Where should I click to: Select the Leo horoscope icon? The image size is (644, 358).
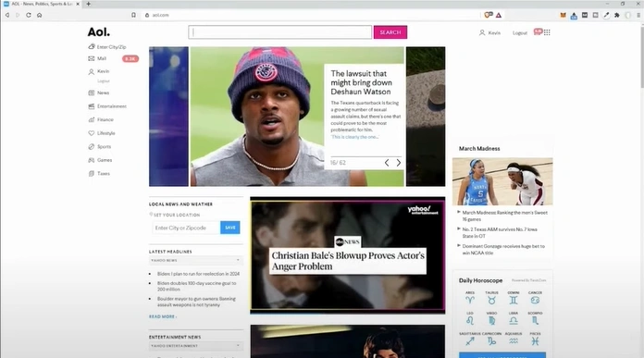470,320
